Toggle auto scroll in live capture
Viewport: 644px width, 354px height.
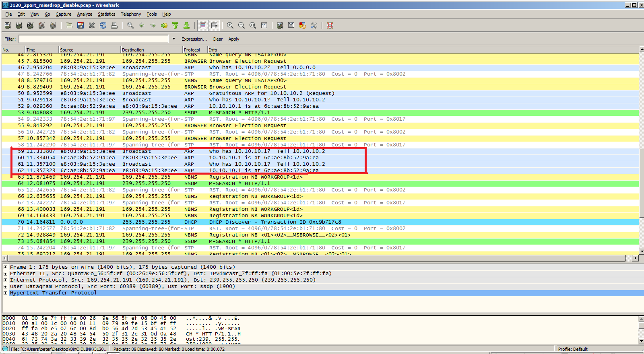point(215,25)
